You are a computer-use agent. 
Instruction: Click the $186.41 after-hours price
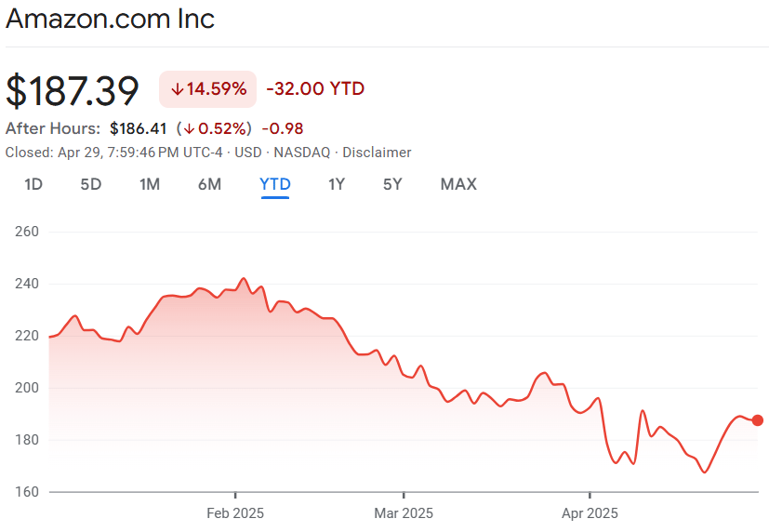(x=139, y=128)
